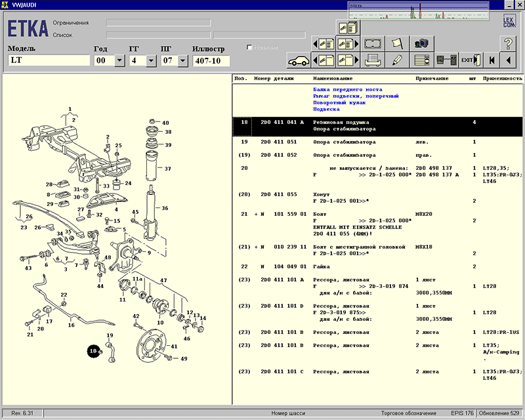This screenshot has width=525, height=420.
Task: Click the Обновление 529 status bar field
Action: coord(499,413)
